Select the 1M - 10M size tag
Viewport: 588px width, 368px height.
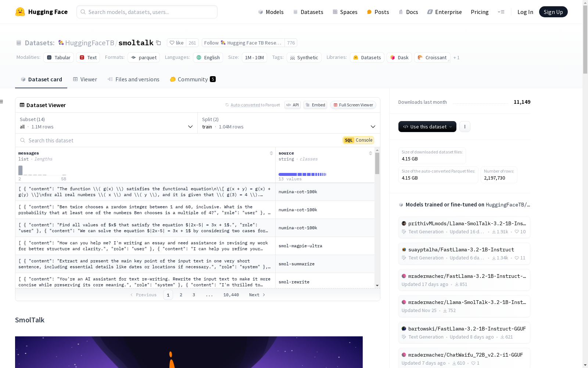pyautogui.click(x=254, y=57)
